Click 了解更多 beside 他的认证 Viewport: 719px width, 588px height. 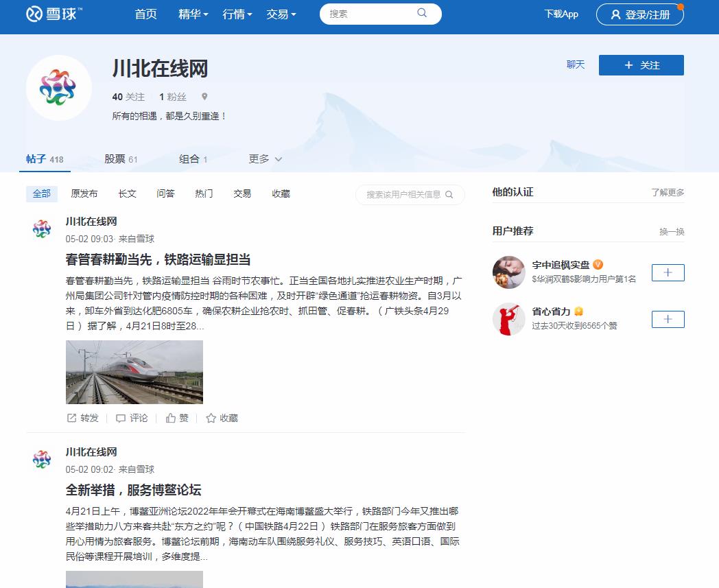(668, 193)
